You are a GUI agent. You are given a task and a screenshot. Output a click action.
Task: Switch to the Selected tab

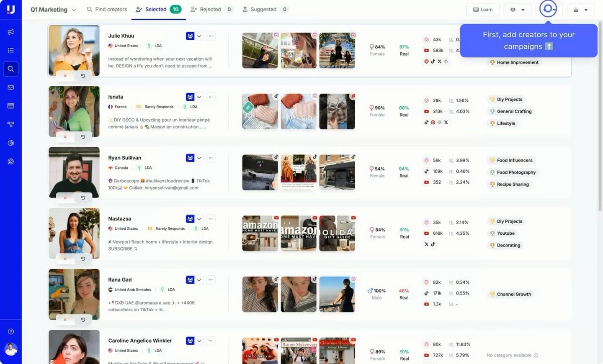coord(158,9)
